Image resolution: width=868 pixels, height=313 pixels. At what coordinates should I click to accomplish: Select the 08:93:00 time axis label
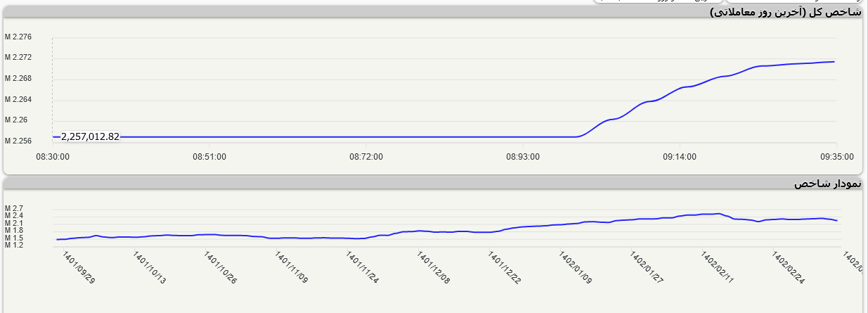coord(523,157)
